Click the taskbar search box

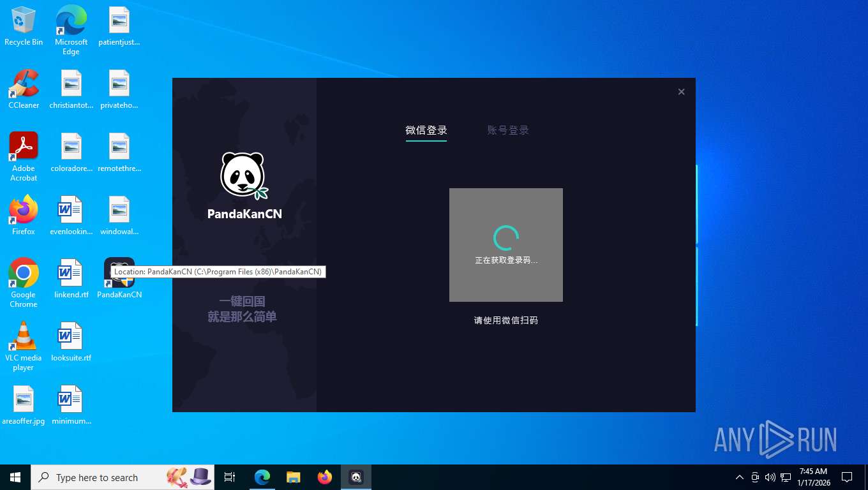123,477
